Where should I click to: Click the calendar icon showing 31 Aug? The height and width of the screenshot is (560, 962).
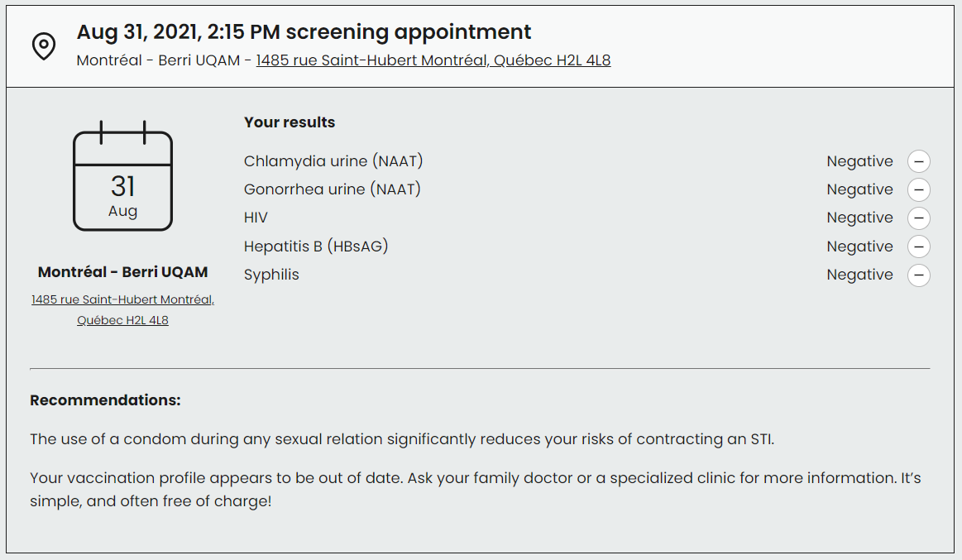pyautogui.click(x=122, y=176)
